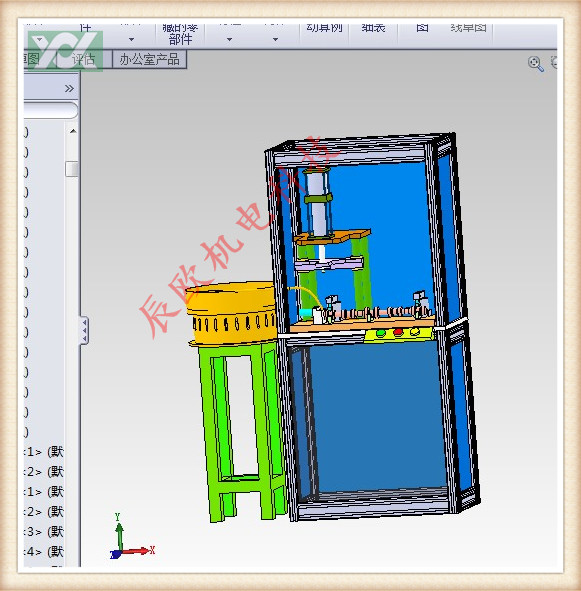Click the ribbon button ending in 部件
This screenshot has width=581, height=591.
pos(180,34)
